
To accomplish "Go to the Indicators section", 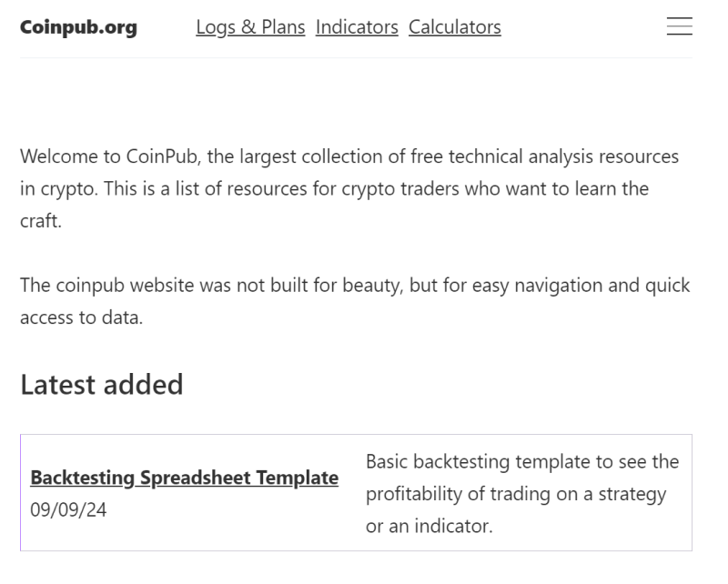I will (x=357, y=27).
